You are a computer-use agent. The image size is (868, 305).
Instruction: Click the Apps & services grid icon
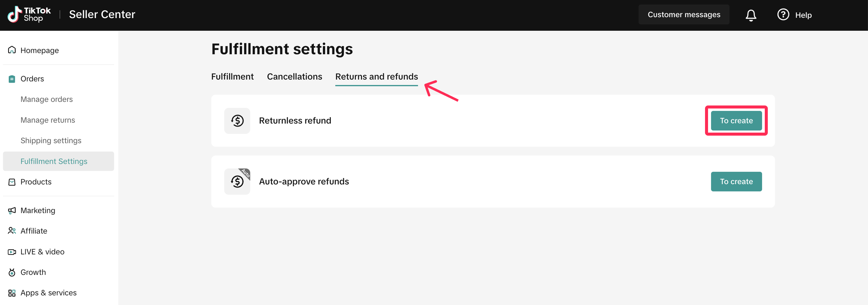coord(12,293)
